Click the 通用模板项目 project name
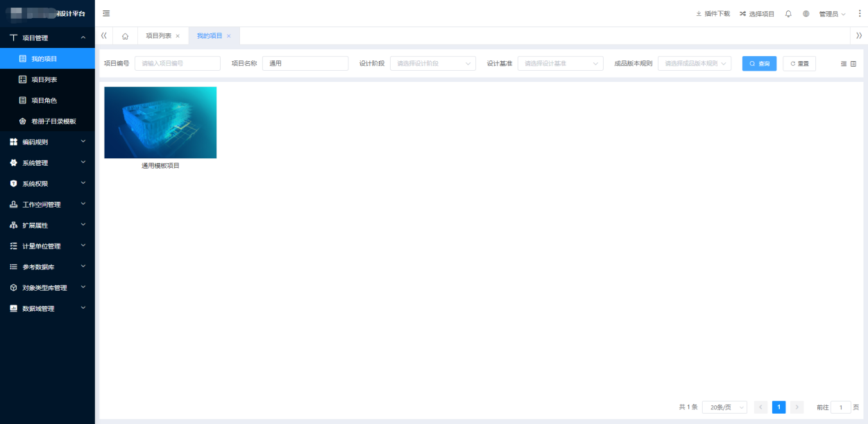The image size is (868, 424). pos(160,166)
